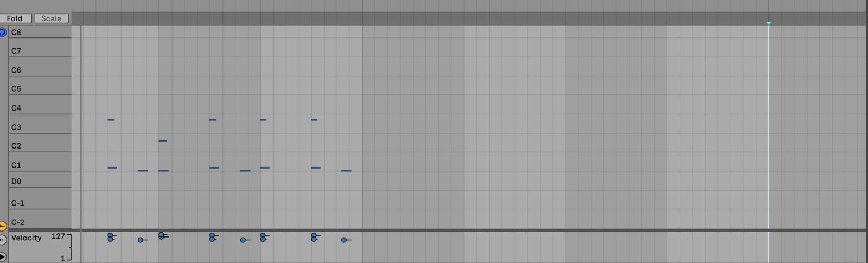Click the blue headphone preview icon
Image resolution: width=868 pixels, height=263 pixels.
tap(3, 33)
